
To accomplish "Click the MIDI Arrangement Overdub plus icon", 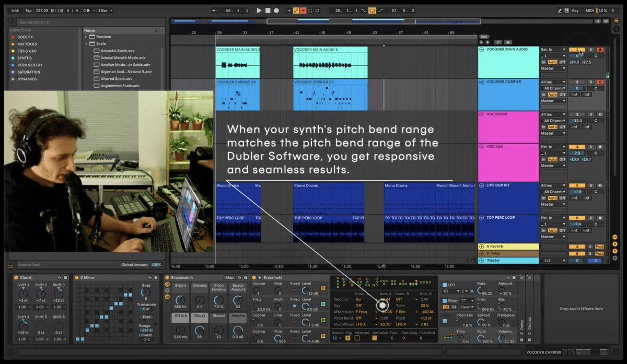I will point(289,10).
